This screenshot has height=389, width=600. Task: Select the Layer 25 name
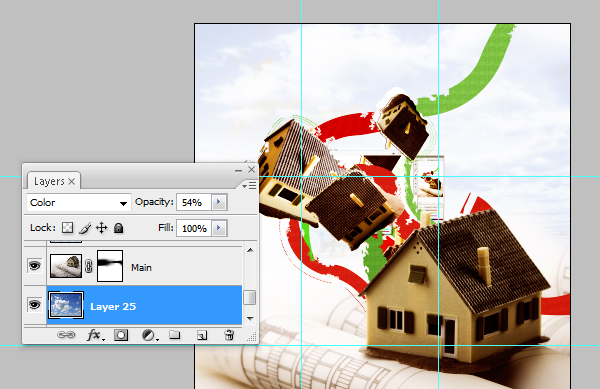113,306
